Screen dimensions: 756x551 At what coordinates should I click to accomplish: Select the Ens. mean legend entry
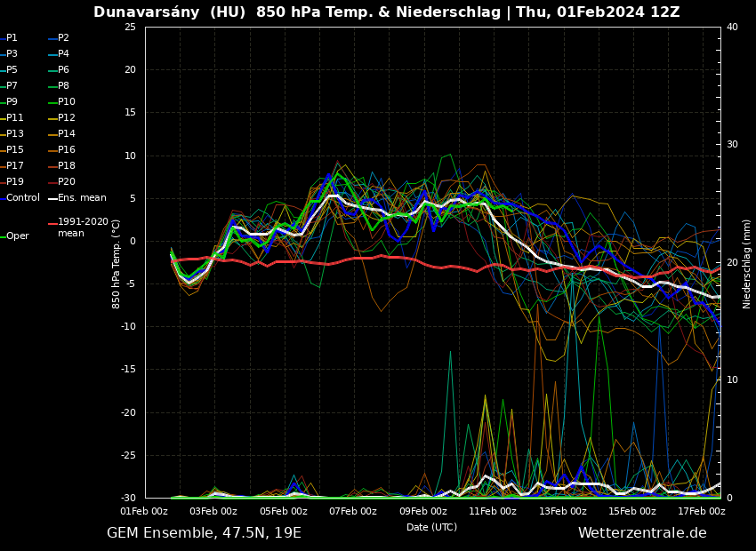pos(81,198)
